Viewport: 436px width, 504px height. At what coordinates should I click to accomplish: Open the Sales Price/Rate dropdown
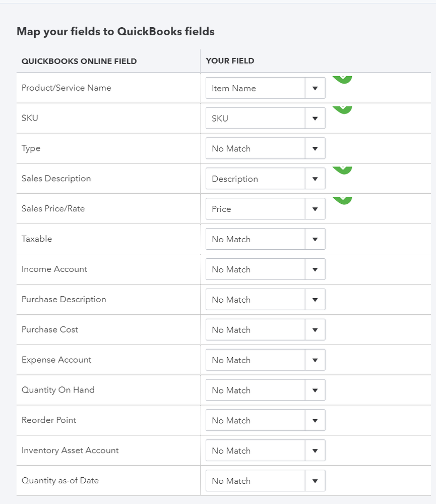[x=265, y=209]
